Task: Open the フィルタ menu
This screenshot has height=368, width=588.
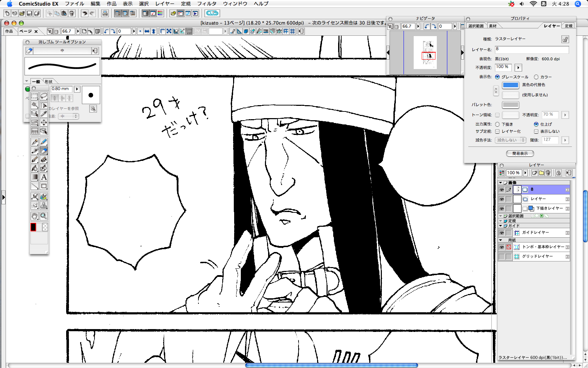Action: tap(207, 4)
